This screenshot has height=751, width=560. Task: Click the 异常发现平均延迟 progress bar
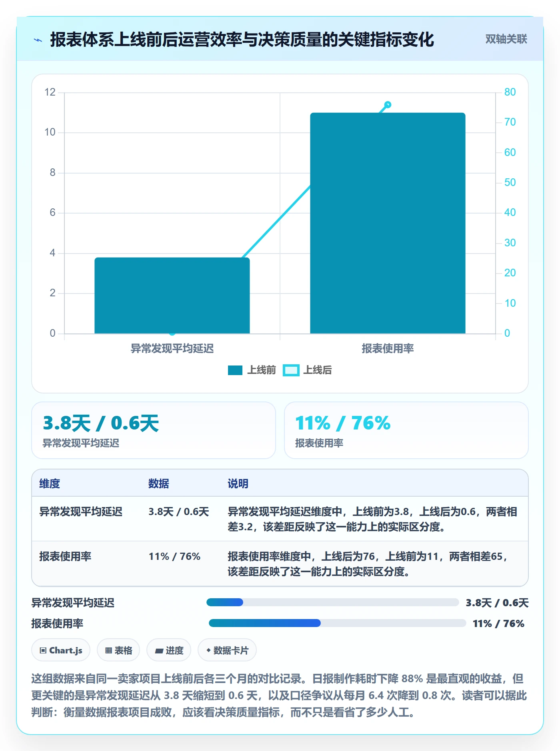click(332, 602)
